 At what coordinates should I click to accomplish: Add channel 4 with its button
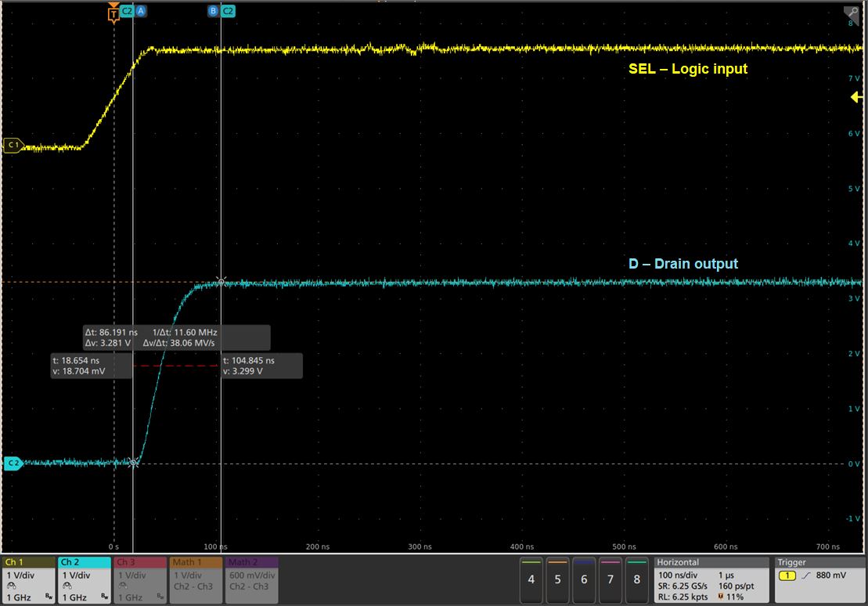531,579
